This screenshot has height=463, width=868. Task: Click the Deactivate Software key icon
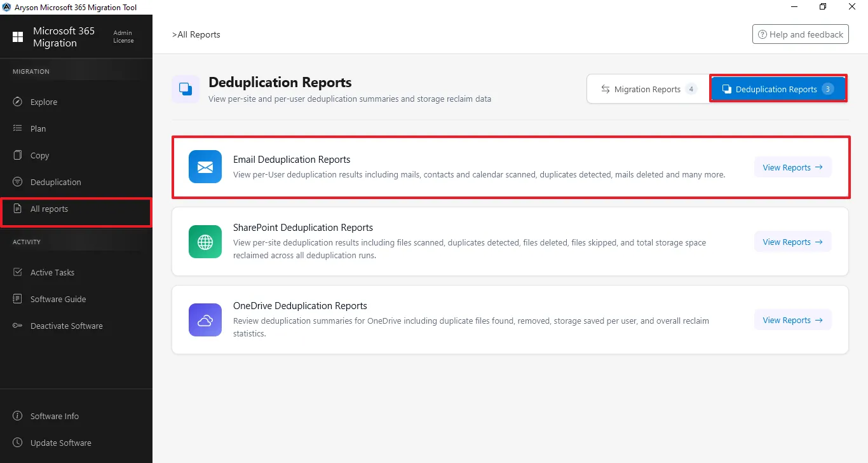point(18,326)
